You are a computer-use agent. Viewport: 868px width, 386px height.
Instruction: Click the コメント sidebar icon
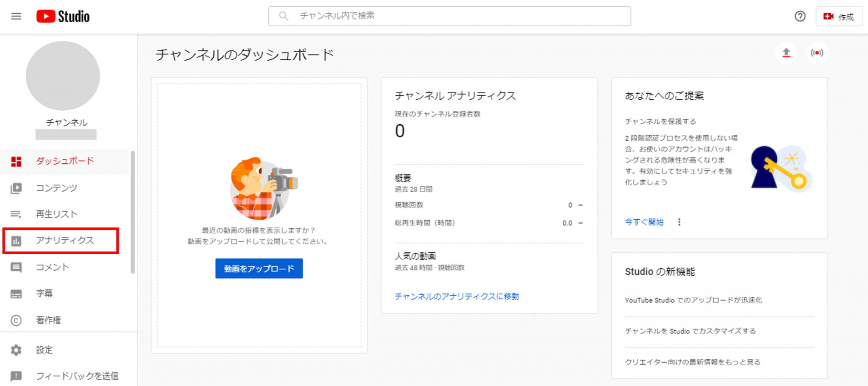tap(16, 267)
